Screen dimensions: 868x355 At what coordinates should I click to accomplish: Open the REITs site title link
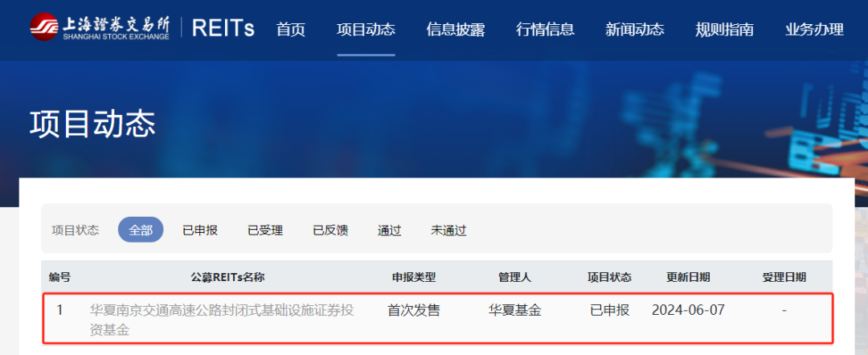pos(223,28)
